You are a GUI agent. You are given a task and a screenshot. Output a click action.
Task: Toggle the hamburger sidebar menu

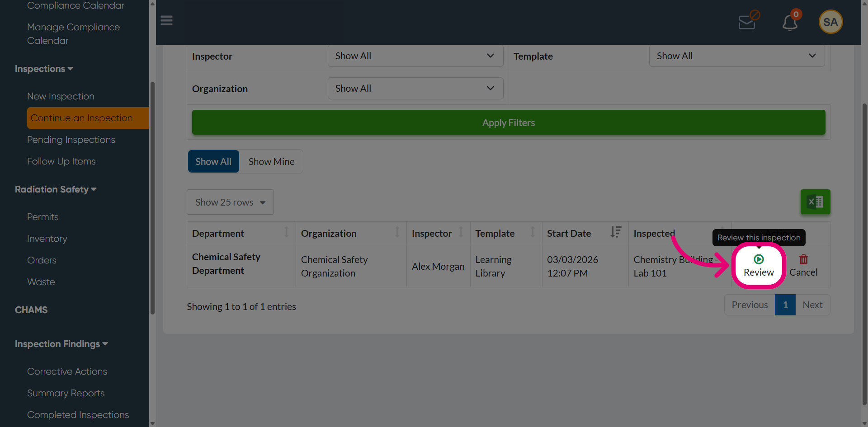pos(166,21)
